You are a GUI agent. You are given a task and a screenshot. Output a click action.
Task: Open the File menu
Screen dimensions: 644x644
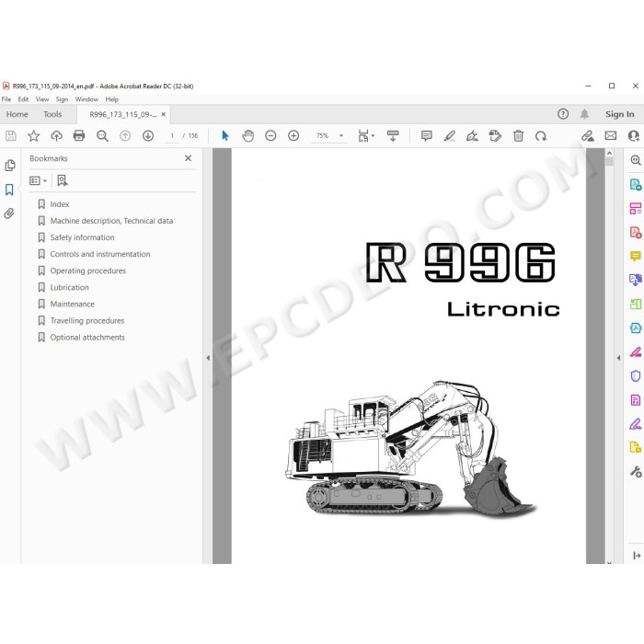click(6, 99)
